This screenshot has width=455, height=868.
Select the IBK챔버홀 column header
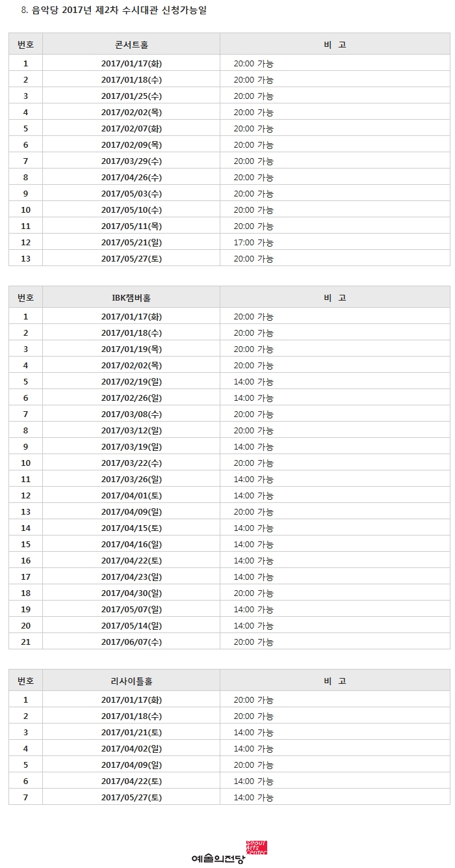coord(131,298)
